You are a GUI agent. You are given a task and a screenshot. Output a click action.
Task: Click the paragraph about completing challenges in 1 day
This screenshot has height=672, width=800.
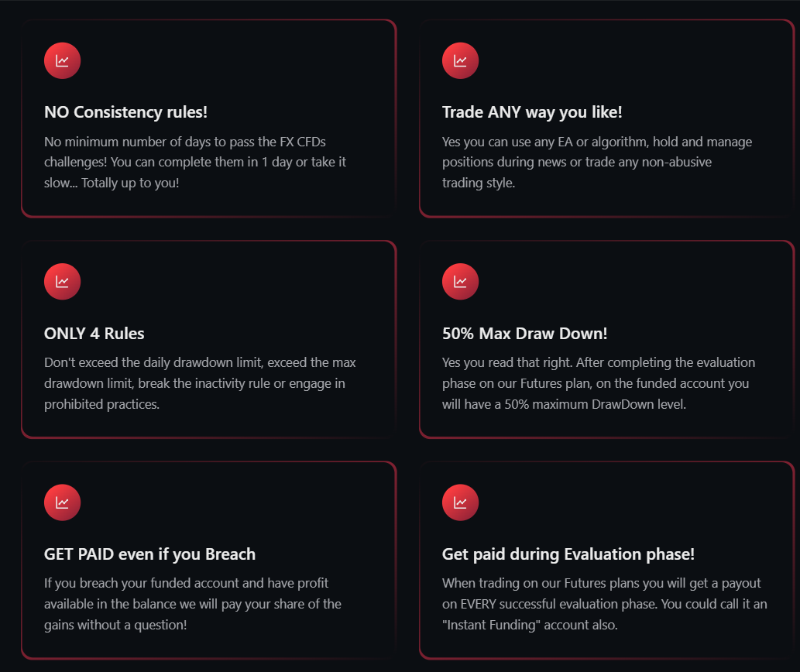(x=194, y=162)
